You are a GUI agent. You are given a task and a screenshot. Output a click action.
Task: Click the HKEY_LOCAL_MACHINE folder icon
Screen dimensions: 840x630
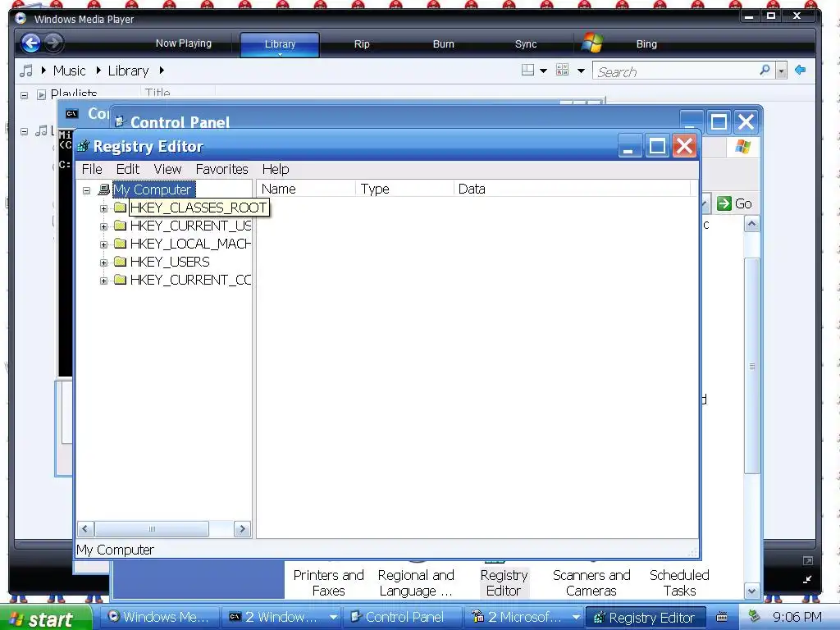120,244
